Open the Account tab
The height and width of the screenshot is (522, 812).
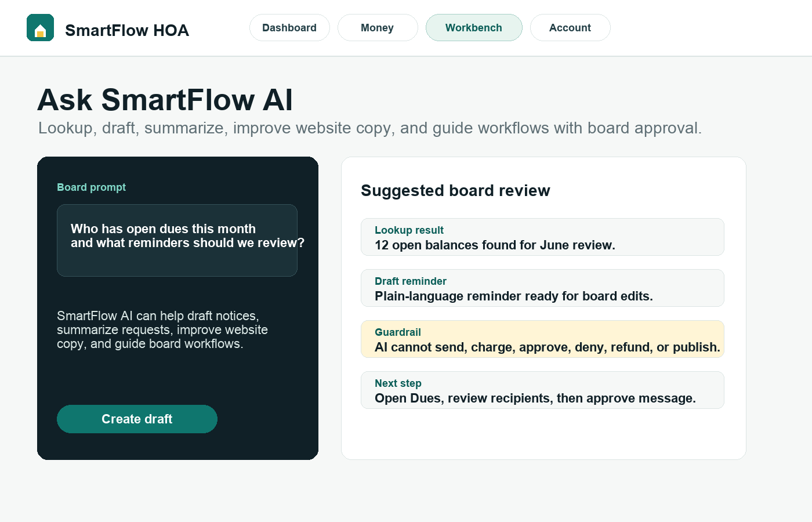tap(570, 28)
